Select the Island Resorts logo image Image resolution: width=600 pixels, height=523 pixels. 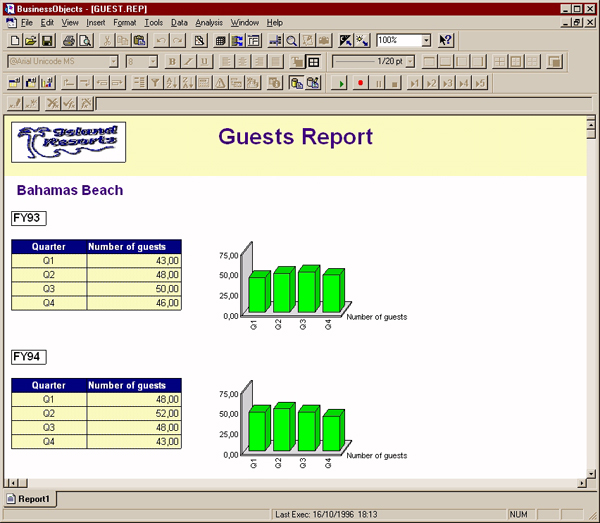70,143
